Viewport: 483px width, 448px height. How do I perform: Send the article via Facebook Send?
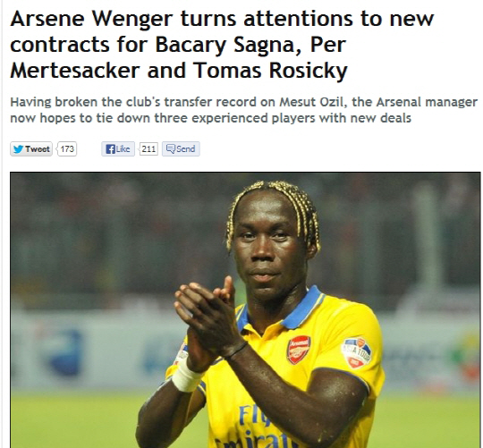[x=181, y=149]
